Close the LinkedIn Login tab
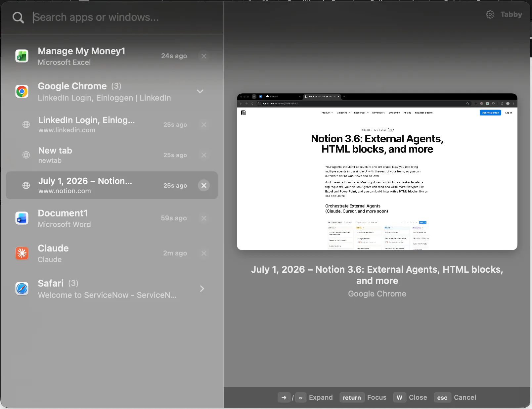Viewport: 532px width, 409px height. coord(204,124)
